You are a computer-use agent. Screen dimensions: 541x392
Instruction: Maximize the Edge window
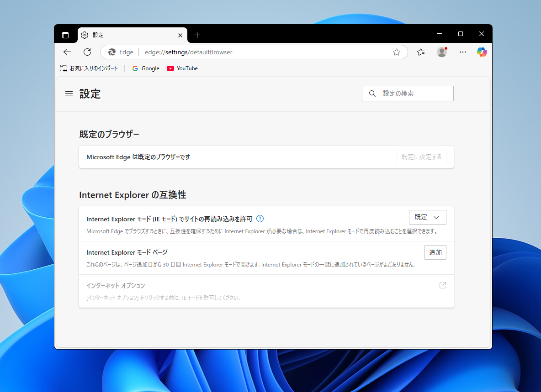click(x=461, y=34)
